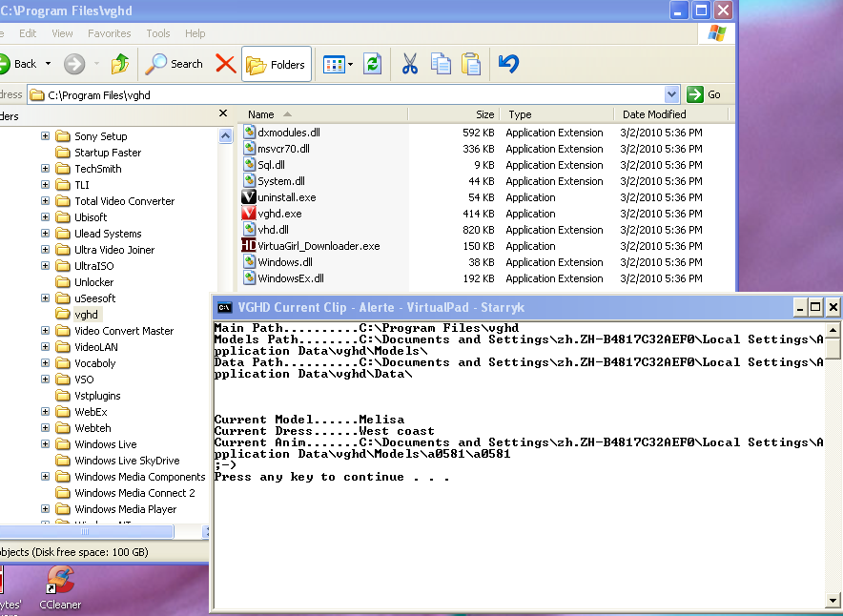This screenshot has height=616, width=843.
Task: Undo the last action with the blue arrow
Action: [x=508, y=64]
